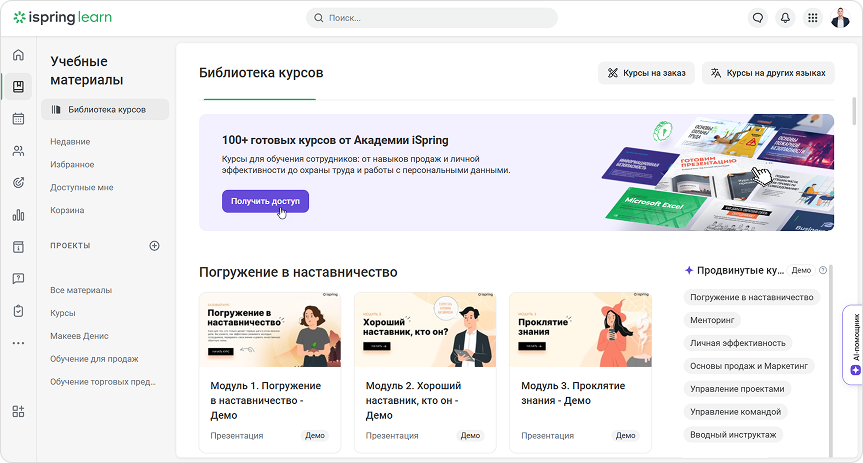Open messages chat bubble icon in header
Viewport: 863px width, 463px height.
(758, 18)
